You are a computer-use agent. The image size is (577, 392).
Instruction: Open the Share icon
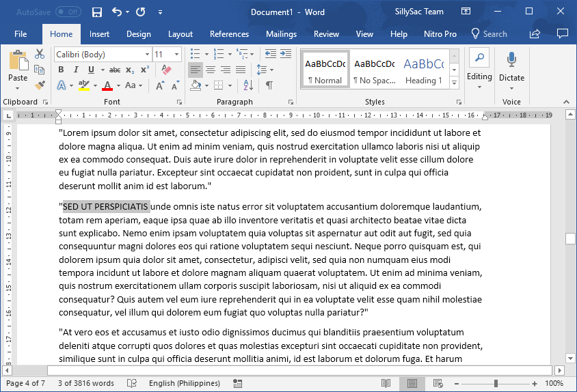[x=535, y=34]
